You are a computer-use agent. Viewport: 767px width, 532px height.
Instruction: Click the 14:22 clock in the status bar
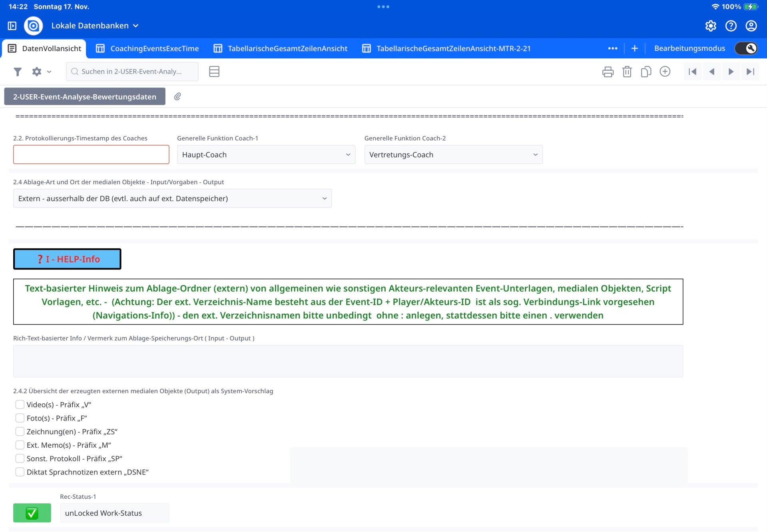pos(18,7)
